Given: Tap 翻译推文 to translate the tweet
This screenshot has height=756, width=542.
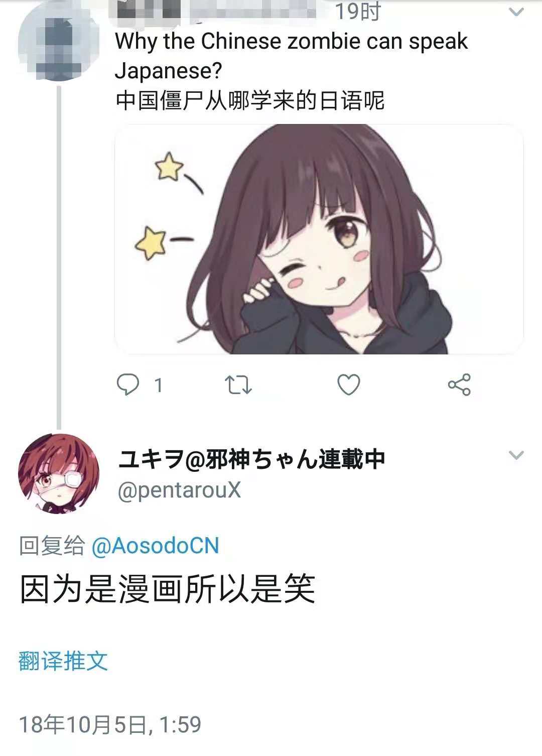Looking at the screenshot, I should click(63, 661).
